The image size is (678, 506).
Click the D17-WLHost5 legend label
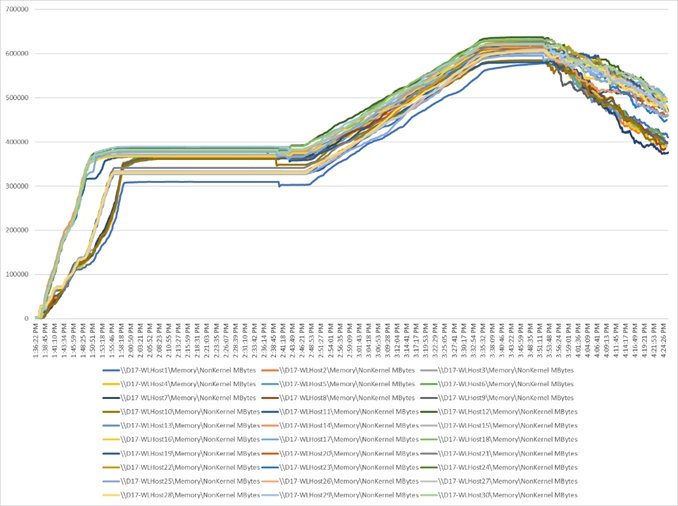[x=338, y=384]
